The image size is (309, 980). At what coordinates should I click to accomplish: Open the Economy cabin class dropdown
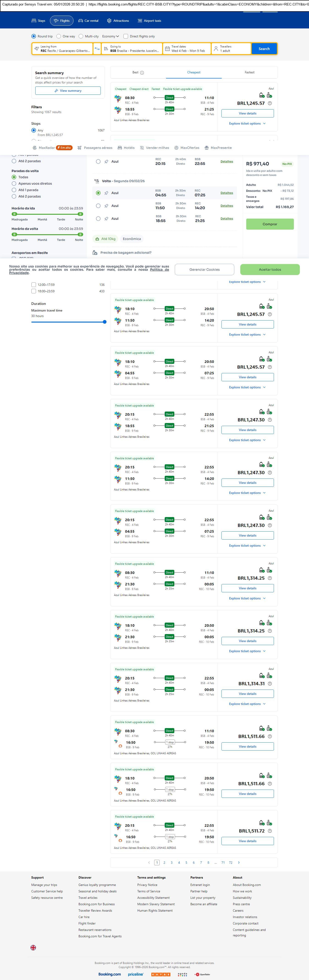[x=110, y=36]
